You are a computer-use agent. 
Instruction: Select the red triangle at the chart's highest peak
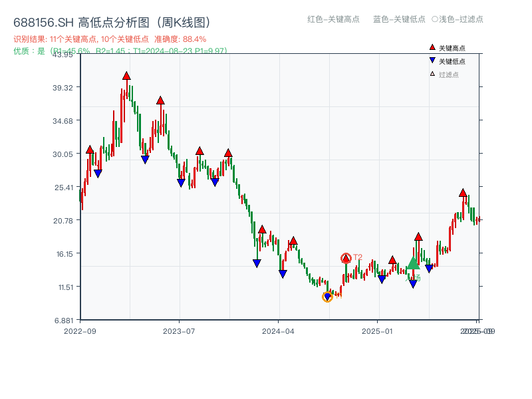(126, 76)
